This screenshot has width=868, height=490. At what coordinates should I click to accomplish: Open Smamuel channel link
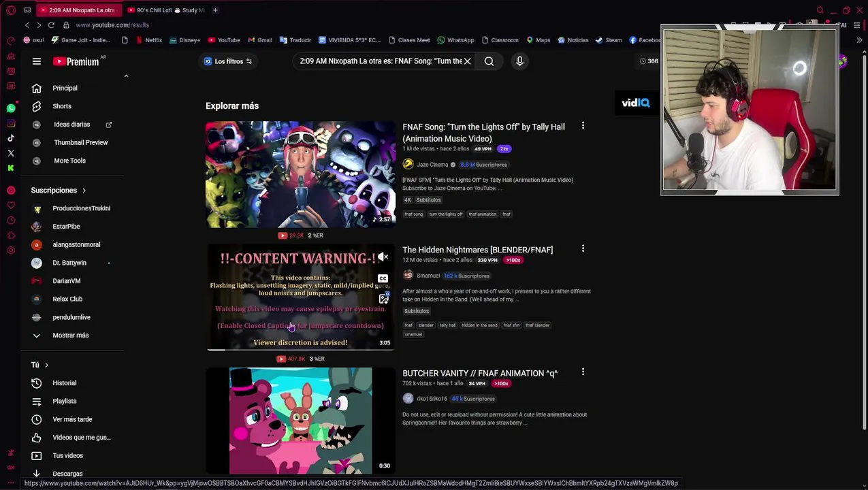point(428,276)
